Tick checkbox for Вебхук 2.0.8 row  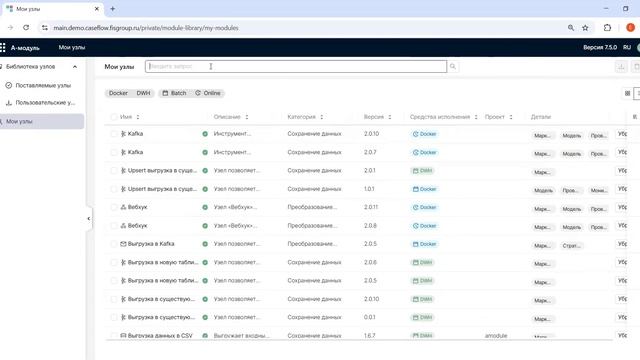(114, 226)
